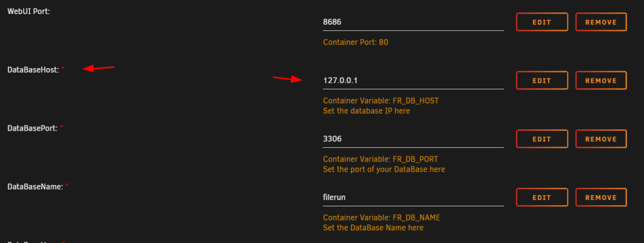Select the 3306 database port field

413,139
